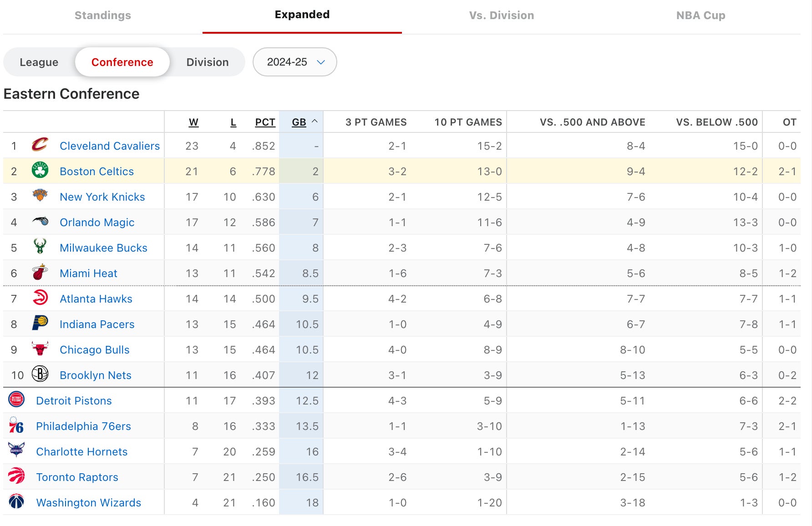Click the Cleveland Cavaliers team logo
Viewport: 812px width, 526px height.
pyautogui.click(x=40, y=145)
